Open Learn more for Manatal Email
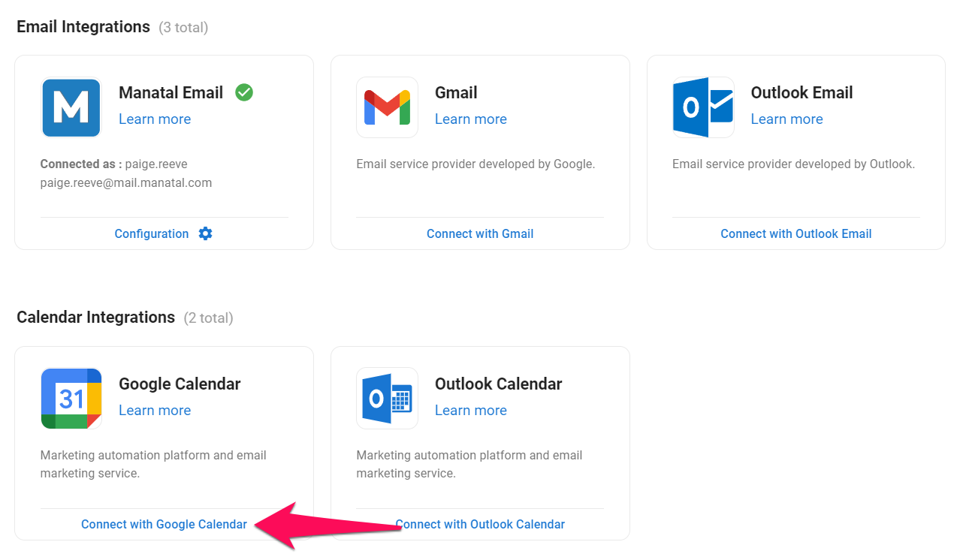960x560 pixels. point(155,119)
